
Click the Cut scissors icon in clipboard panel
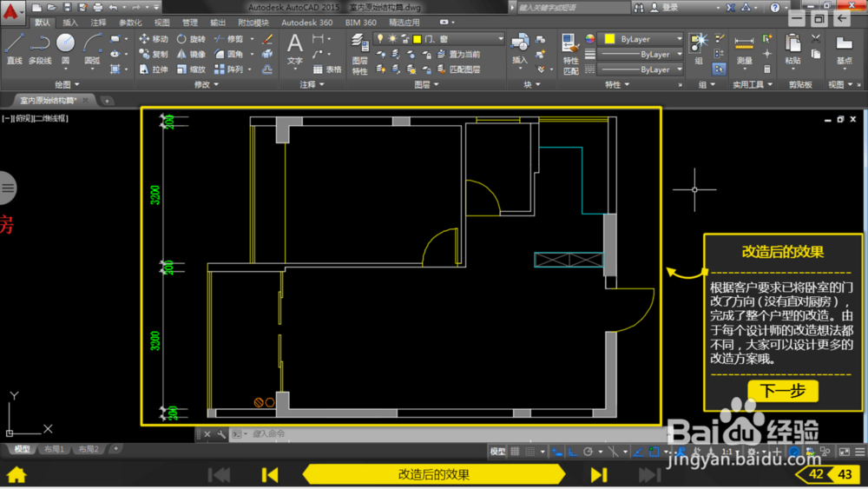pos(815,39)
